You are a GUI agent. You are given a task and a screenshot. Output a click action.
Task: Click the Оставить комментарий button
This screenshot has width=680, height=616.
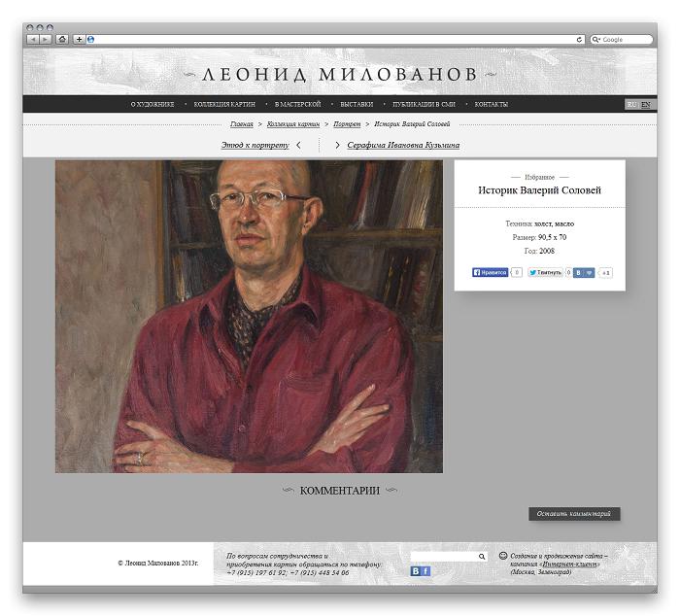pos(574,514)
